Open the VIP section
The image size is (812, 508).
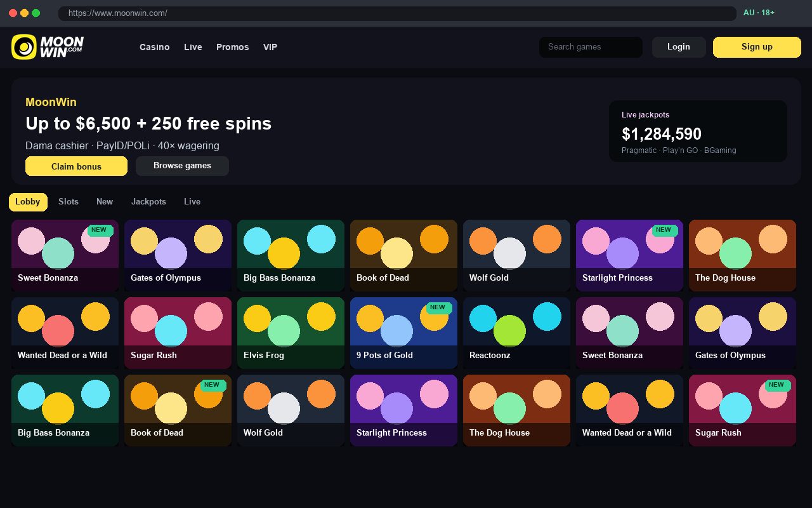(270, 47)
